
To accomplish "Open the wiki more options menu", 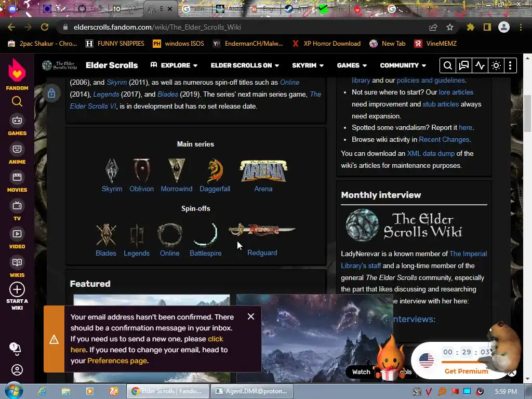I will (510, 65).
